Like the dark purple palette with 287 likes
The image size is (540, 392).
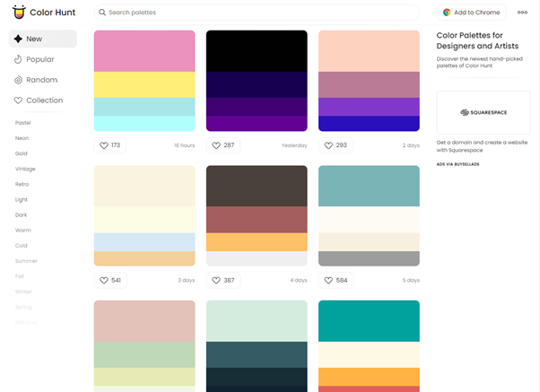pos(222,145)
